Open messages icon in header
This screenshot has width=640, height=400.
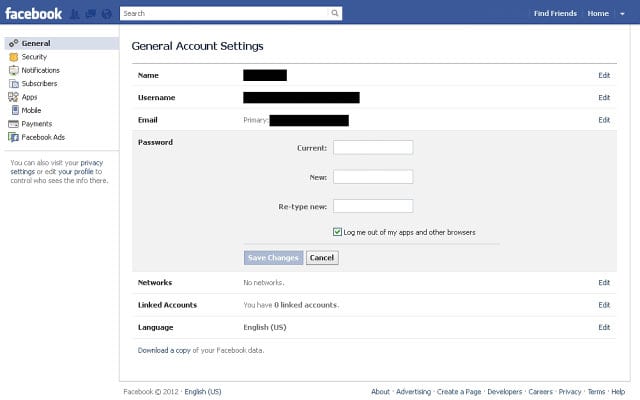coord(91,14)
